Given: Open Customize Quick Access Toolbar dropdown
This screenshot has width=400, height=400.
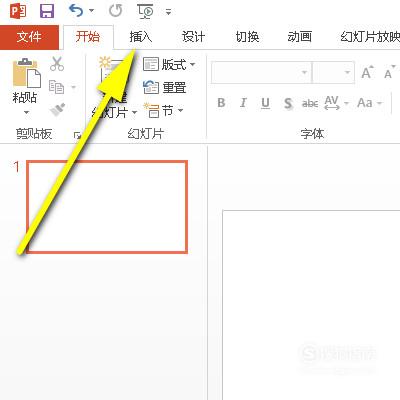Looking at the screenshot, I should (168, 13).
